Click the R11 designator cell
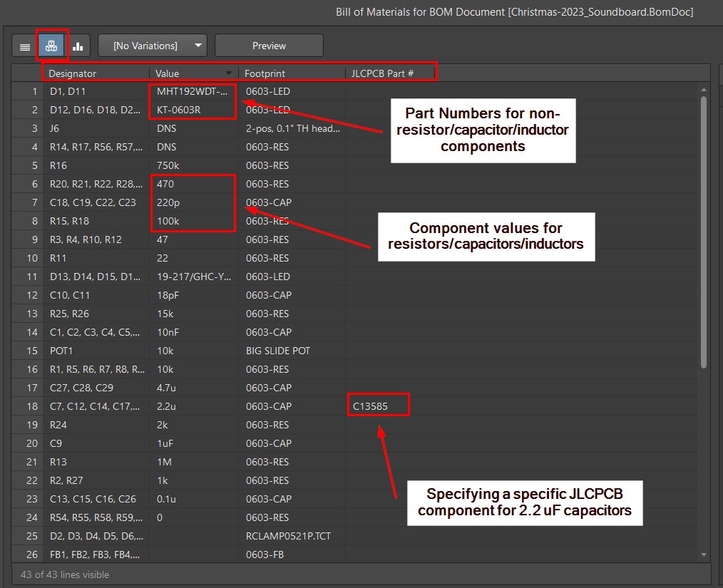This screenshot has height=588, width=723. click(x=96, y=258)
